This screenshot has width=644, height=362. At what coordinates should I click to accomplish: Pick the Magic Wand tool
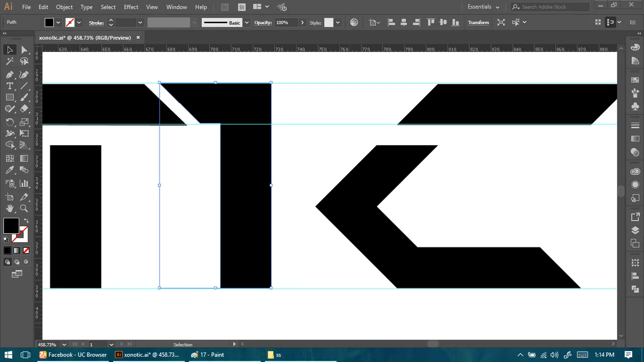(10, 62)
